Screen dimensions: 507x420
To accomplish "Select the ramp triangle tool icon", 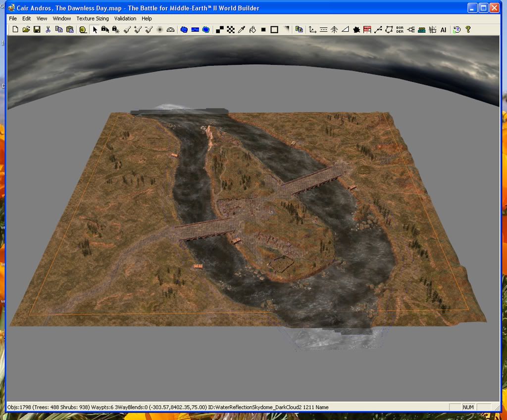I will pyautogui.click(x=346, y=30).
